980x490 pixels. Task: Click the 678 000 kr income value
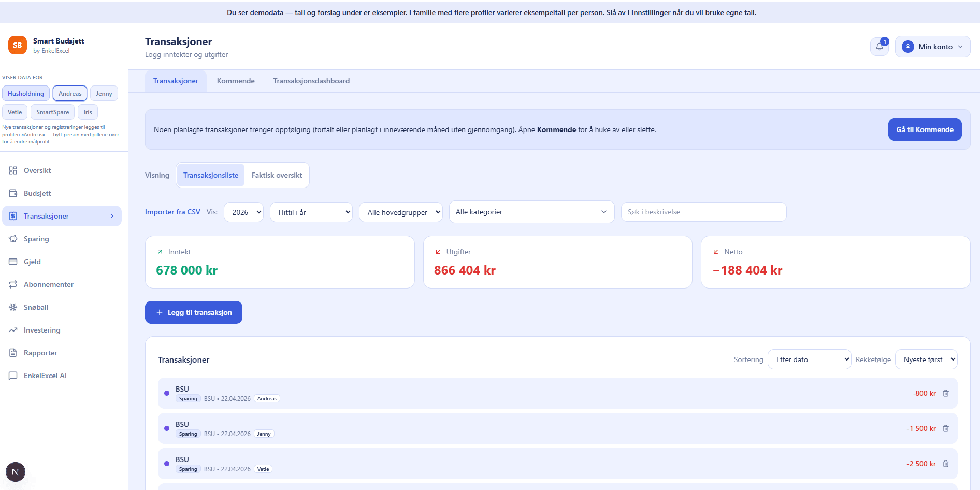coord(187,270)
